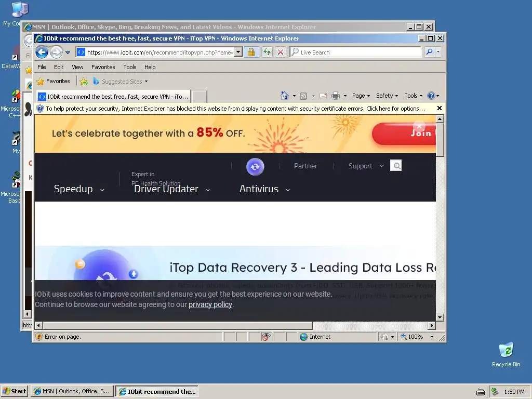Open the Tools command bar menu
532x399 pixels.
click(413, 96)
